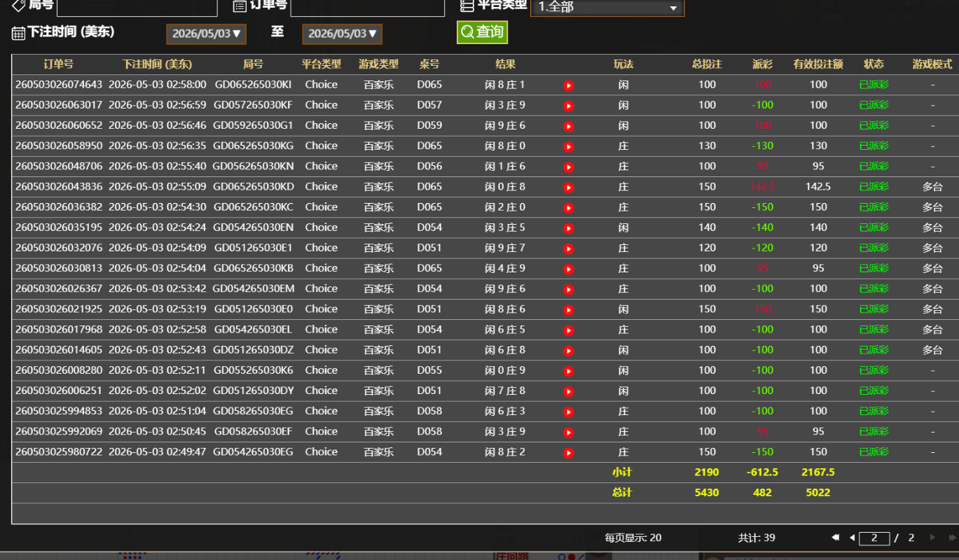Click timestamp 2026-05-03 02:49:47

[x=158, y=452]
